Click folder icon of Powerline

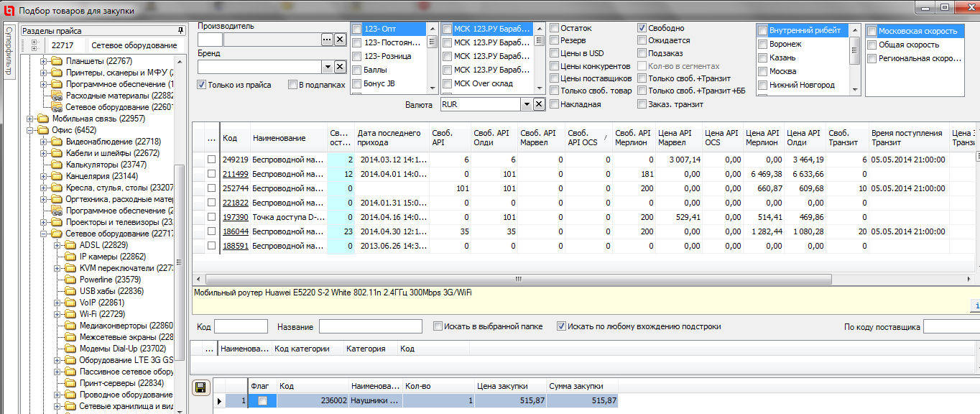(71, 280)
